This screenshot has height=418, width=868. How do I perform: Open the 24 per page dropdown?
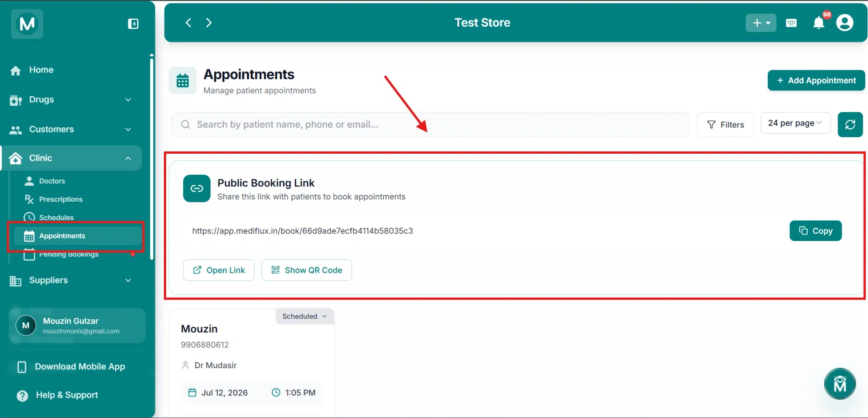(x=795, y=123)
